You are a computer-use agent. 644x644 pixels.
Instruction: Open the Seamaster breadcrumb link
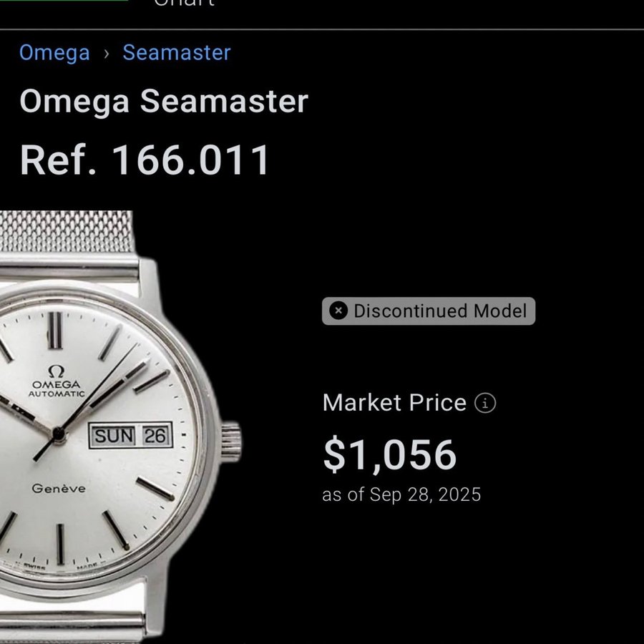(177, 52)
